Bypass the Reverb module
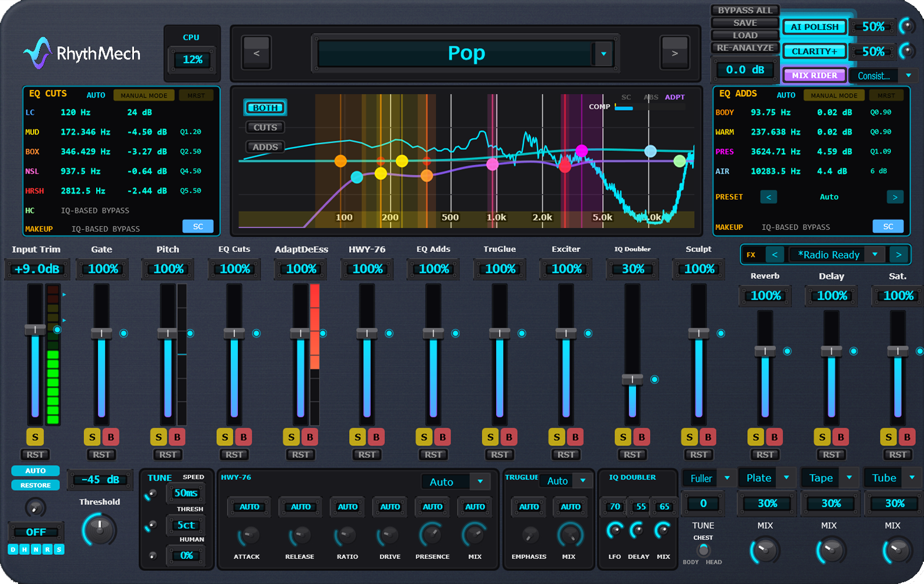The image size is (924, 584). [774, 437]
